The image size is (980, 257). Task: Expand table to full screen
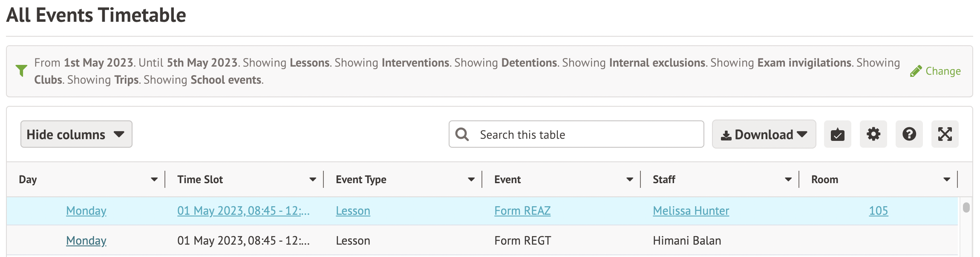(x=945, y=134)
